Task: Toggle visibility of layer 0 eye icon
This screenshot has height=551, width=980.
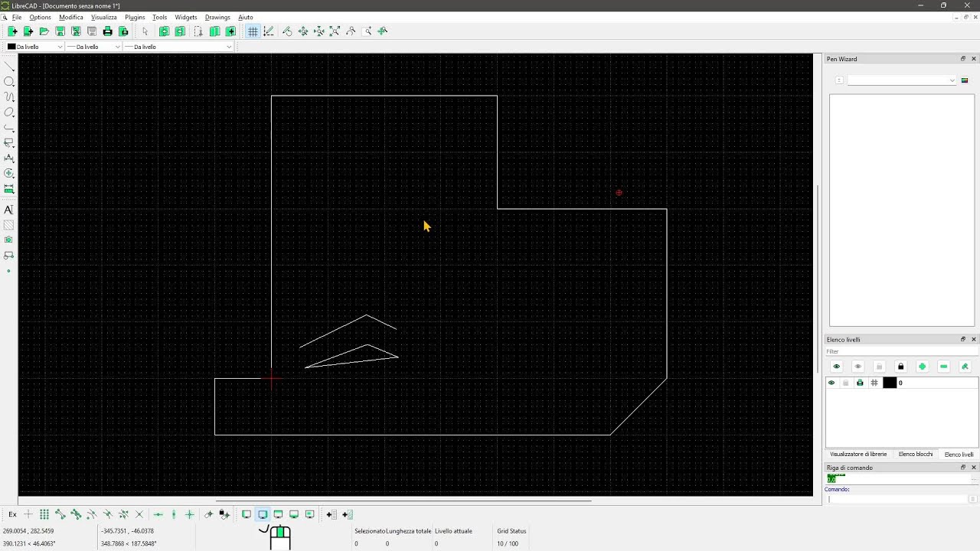Action: click(x=831, y=383)
